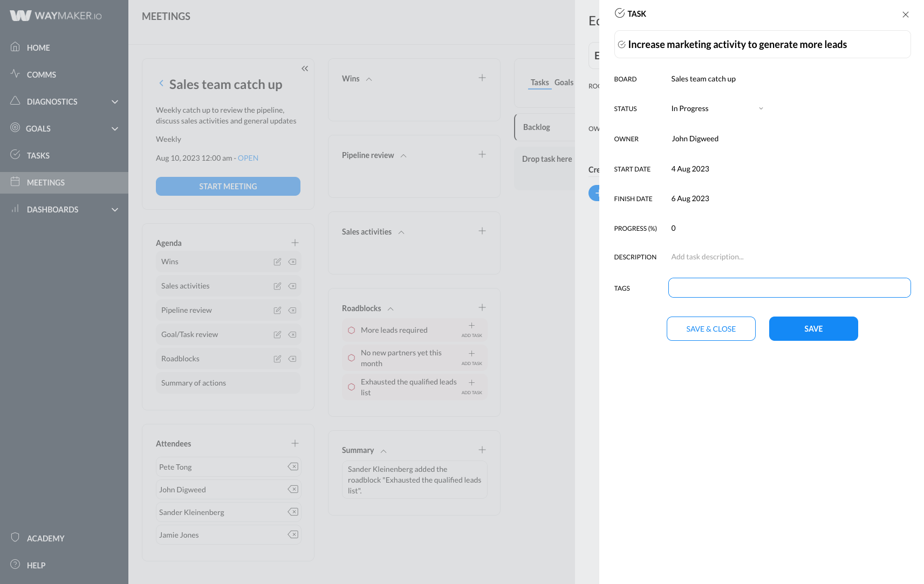This screenshot has width=924, height=584.
Task: Remove John Digweed from attendees
Action: (x=293, y=489)
